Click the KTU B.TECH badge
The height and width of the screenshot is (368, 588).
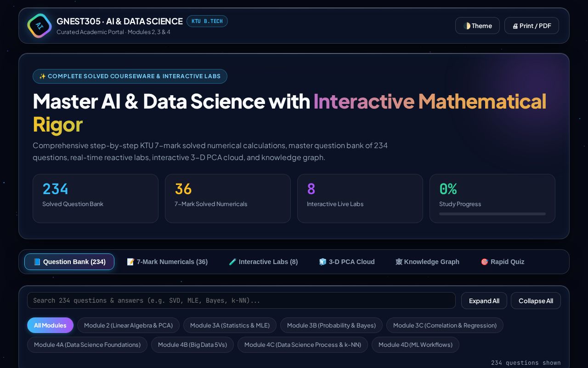tap(207, 21)
